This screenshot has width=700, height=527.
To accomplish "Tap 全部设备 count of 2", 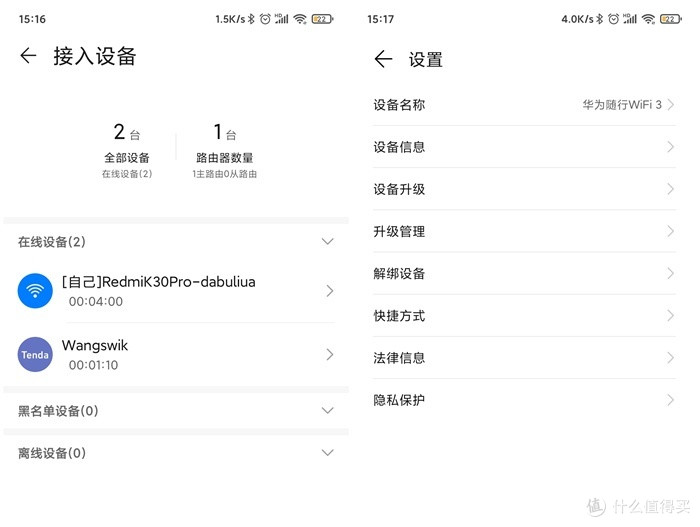I will coord(126,145).
